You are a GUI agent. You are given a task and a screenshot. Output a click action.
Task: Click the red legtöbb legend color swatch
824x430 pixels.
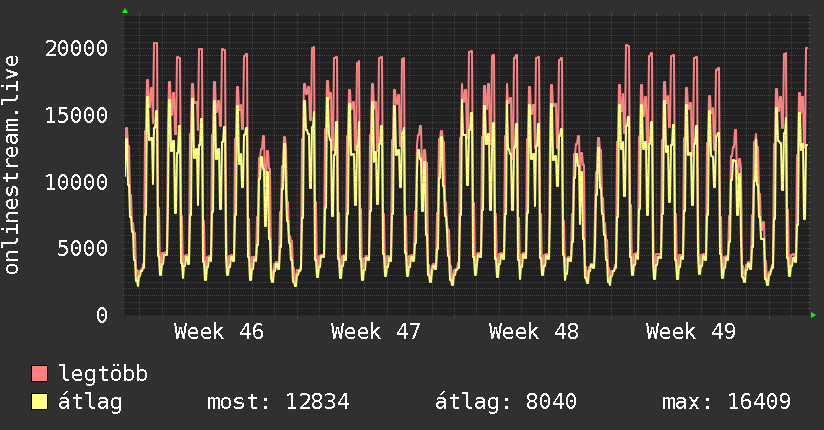[40, 374]
